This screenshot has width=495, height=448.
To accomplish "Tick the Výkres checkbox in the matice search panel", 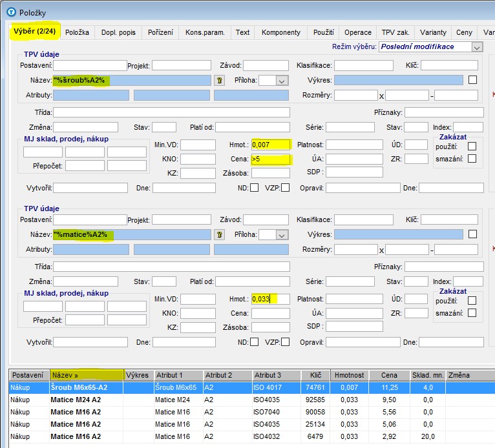I will pyautogui.click(x=472, y=234).
